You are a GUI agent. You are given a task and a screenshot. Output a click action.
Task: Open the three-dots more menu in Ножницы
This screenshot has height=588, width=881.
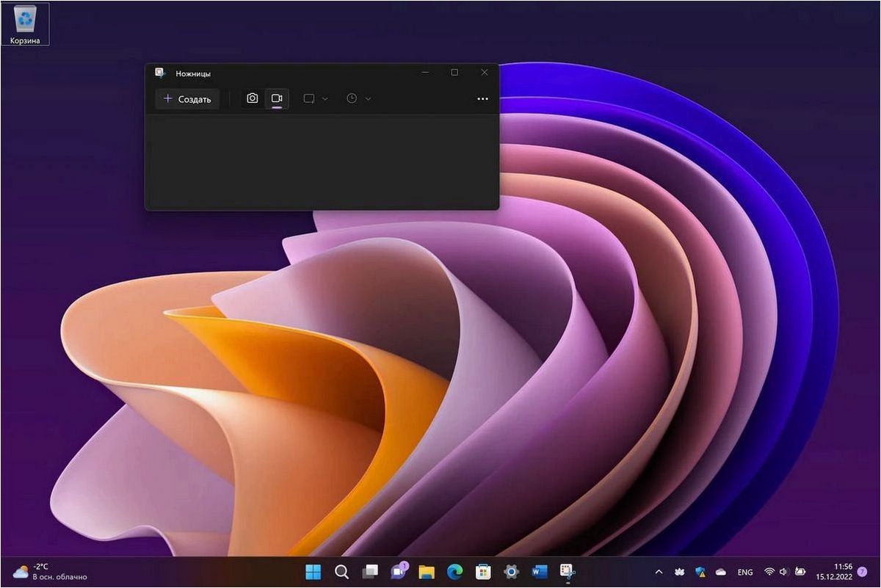pos(482,98)
